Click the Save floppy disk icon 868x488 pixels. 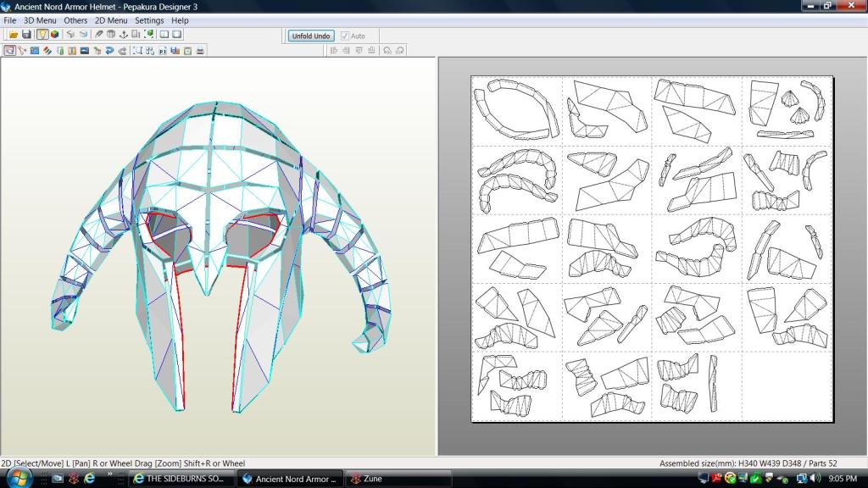click(x=26, y=34)
